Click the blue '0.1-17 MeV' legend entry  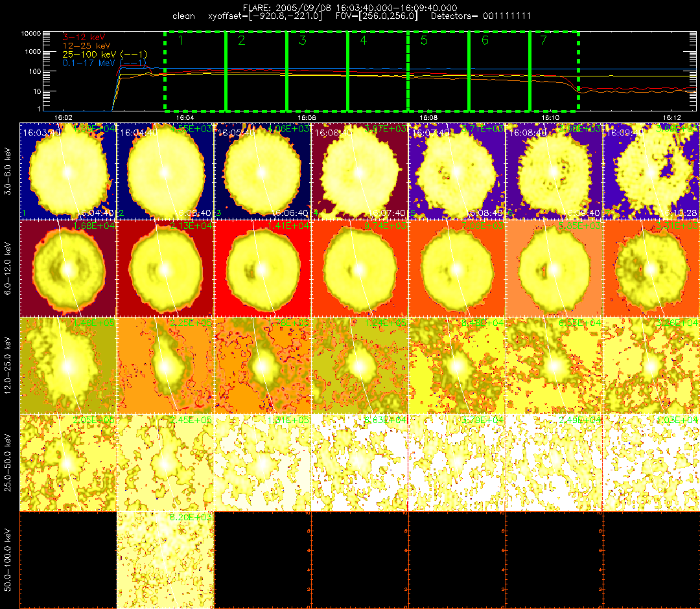[104, 63]
